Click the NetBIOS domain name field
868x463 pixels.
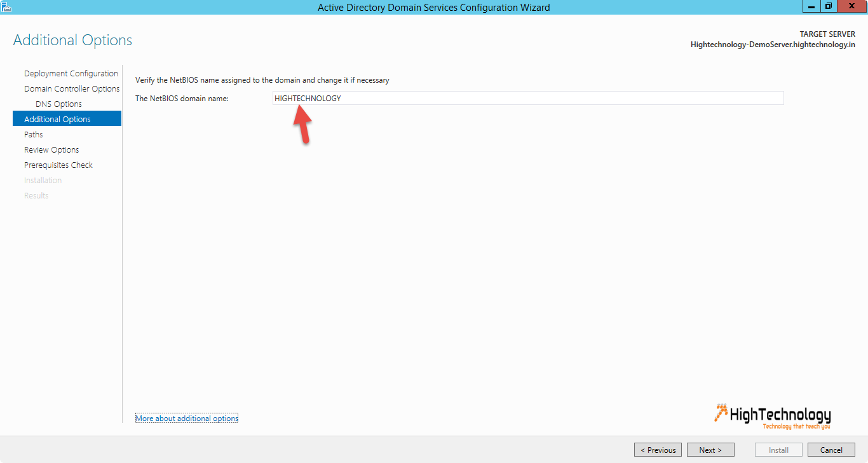point(528,98)
